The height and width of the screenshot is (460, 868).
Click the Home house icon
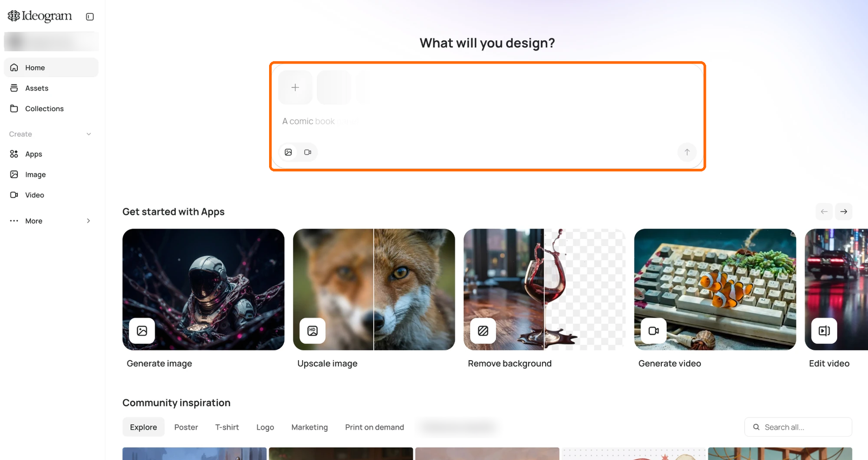click(14, 68)
